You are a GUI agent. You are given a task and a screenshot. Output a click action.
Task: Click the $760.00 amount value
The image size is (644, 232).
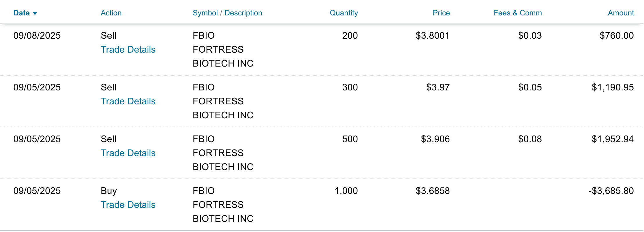click(x=616, y=35)
